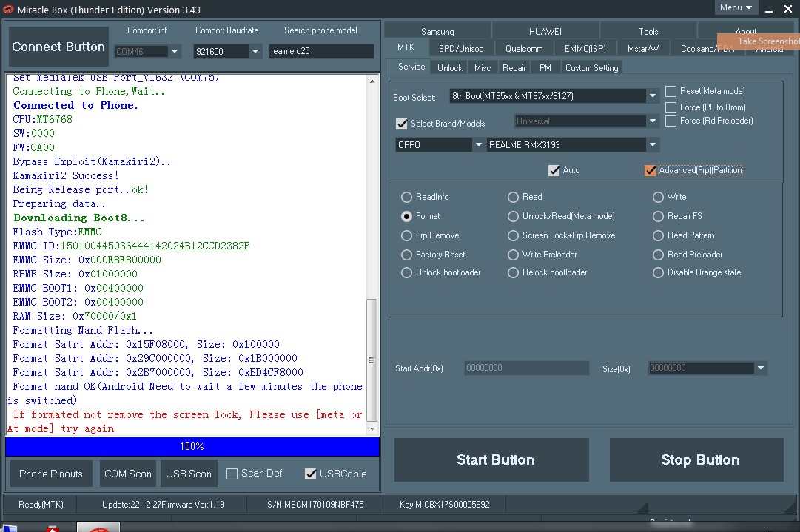Toggle the Auto checkbox
Image resolution: width=800 pixels, height=532 pixels.
point(554,170)
